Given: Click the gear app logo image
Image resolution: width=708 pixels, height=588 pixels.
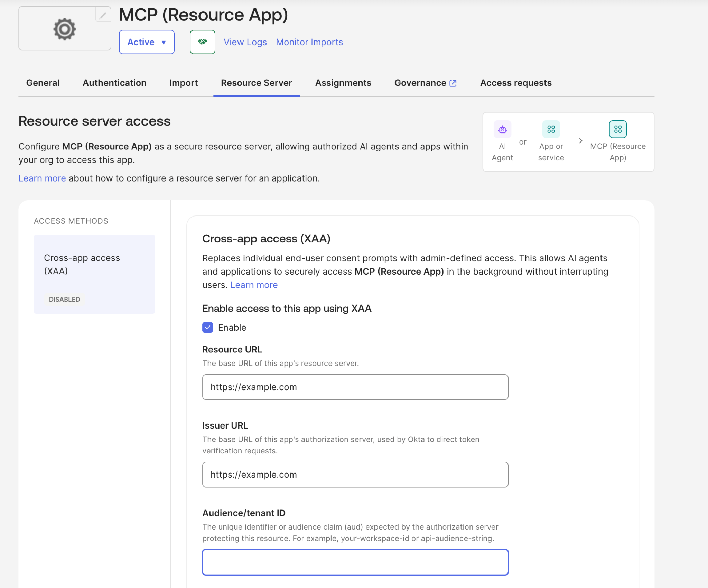Looking at the screenshot, I should click(65, 29).
